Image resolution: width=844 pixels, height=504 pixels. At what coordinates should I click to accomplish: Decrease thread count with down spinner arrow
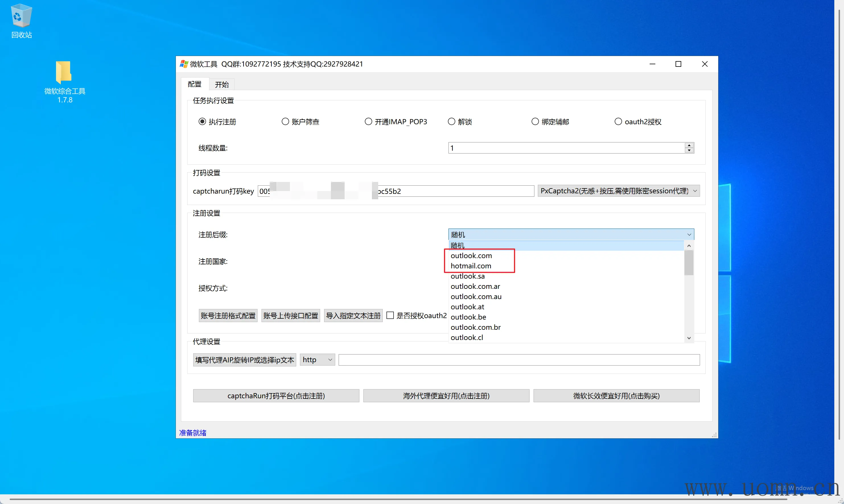coord(689,150)
